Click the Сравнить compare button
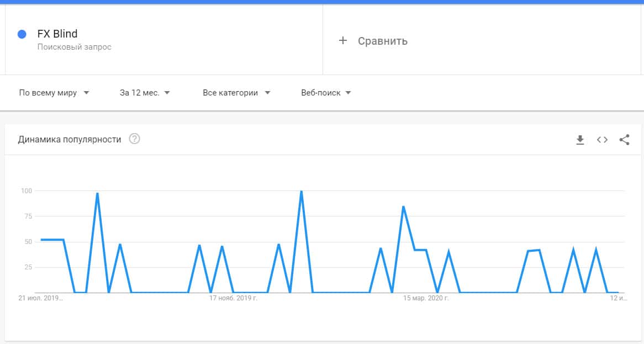644x344 pixels. pyautogui.click(x=382, y=41)
